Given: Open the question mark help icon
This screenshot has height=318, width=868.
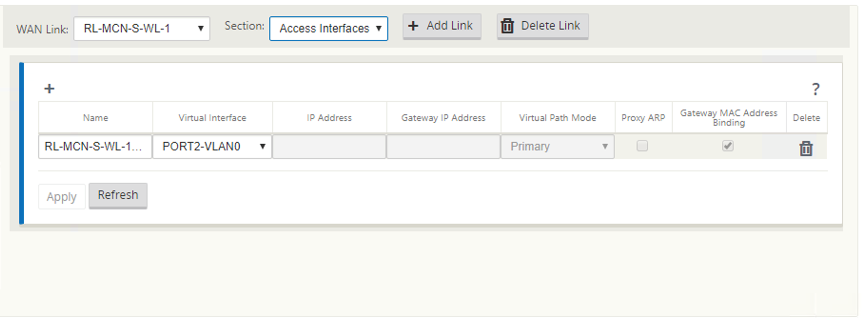Looking at the screenshot, I should click(x=816, y=89).
